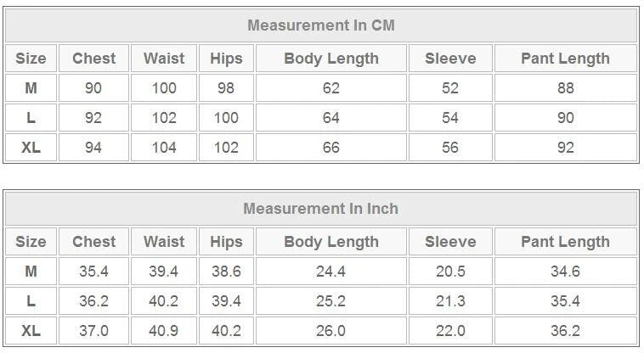This screenshot has width=644, height=353.
Task: Click the "Measurement In CM" table title
Action: tap(321, 25)
